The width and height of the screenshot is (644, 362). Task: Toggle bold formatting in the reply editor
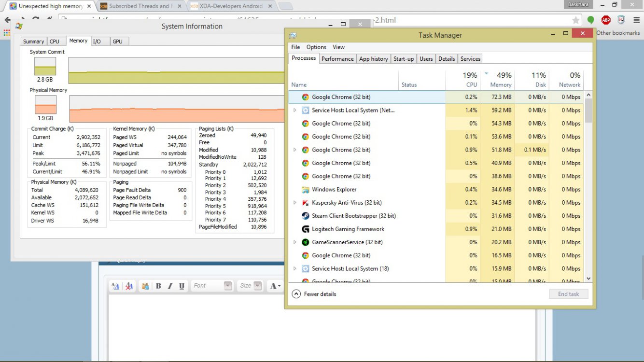158,286
